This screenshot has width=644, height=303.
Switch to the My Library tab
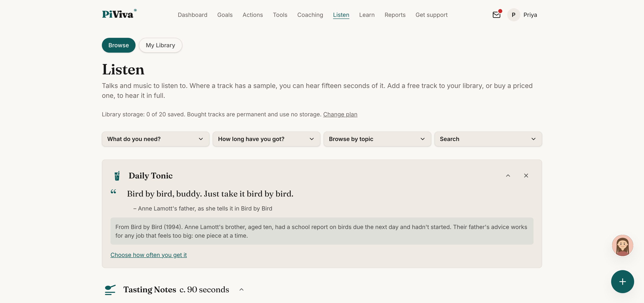click(x=160, y=45)
